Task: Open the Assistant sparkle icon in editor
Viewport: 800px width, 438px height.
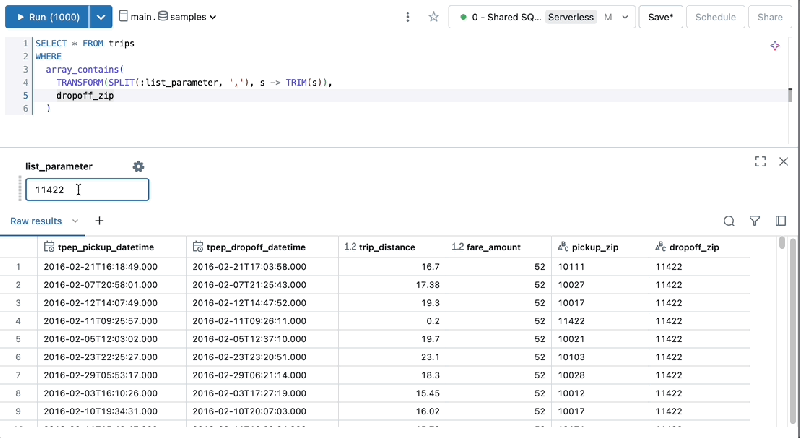Action: tap(775, 46)
